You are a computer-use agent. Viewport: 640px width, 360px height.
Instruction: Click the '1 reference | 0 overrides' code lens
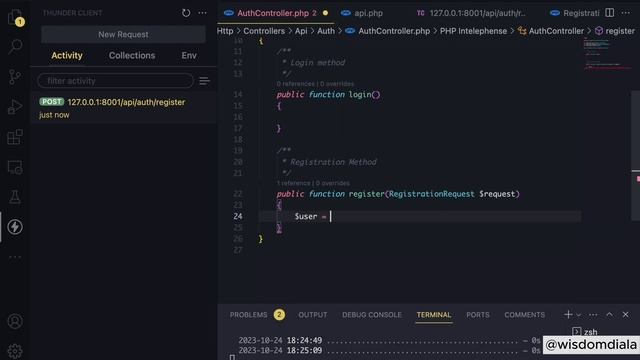313,183
